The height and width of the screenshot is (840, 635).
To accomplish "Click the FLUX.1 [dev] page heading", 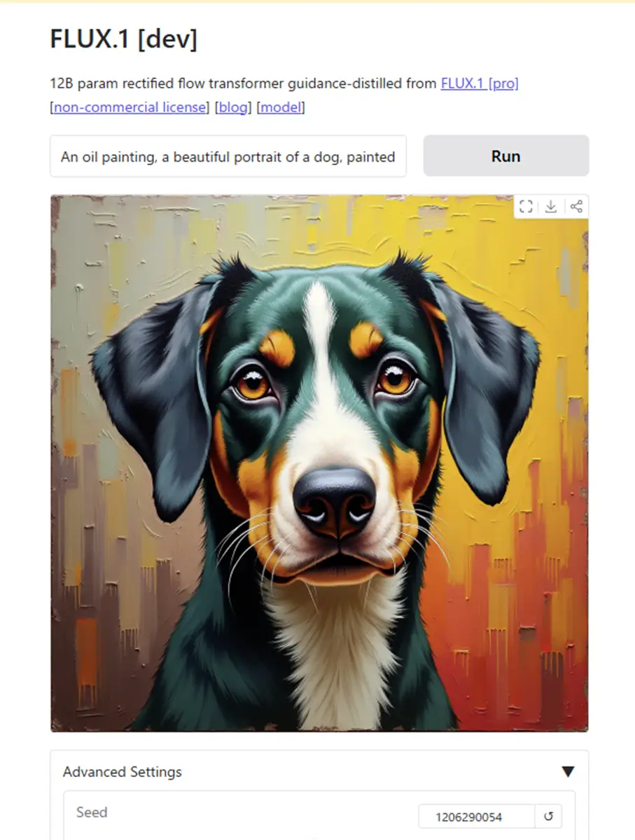I will click(124, 40).
